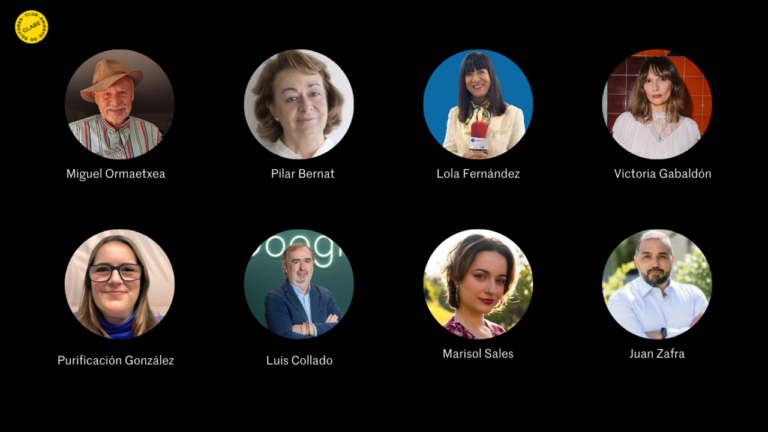Image resolution: width=768 pixels, height=432 pixels.
Task: Click the Miguel Ormaetxea name label
Action: pos(116,174)
